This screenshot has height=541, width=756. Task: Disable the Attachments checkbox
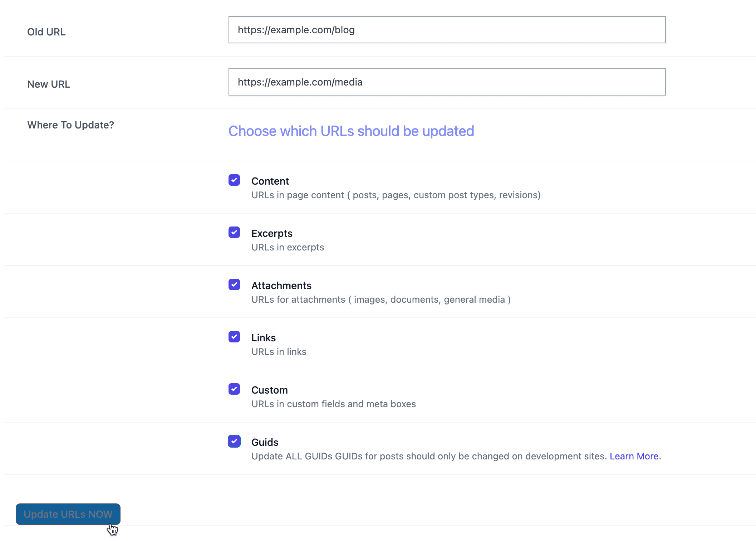coord(234,284)
